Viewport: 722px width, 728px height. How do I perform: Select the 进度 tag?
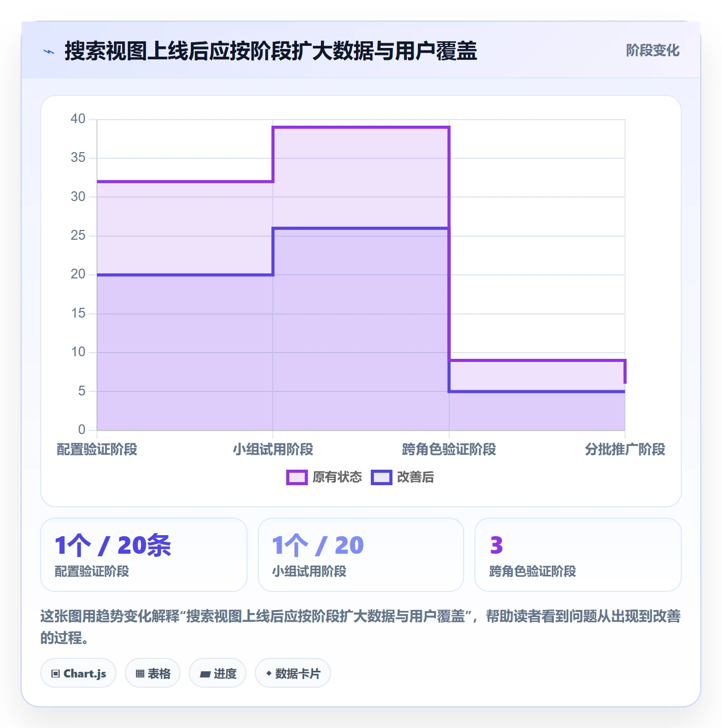(x=218, y=673)
